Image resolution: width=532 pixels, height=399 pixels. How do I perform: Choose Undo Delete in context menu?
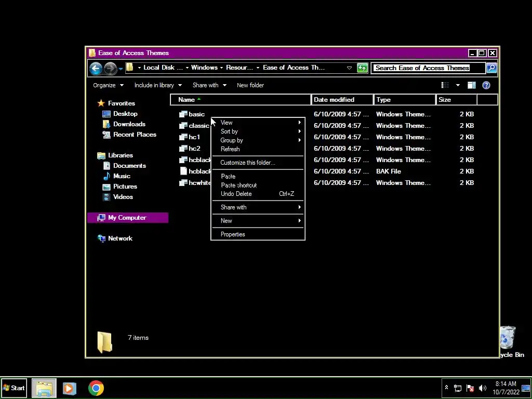pyautogui.click(x=258, y=194)
